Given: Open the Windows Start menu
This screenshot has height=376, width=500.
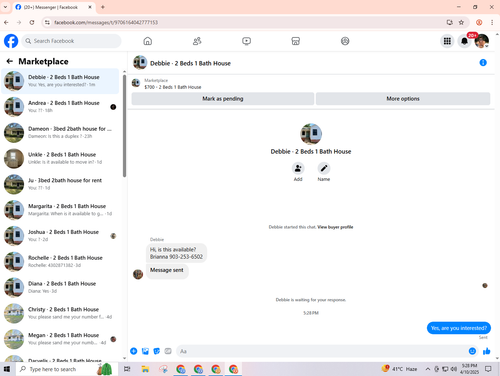Looking at the screenshot, I should pyautogui.click(x=7, y=369).
